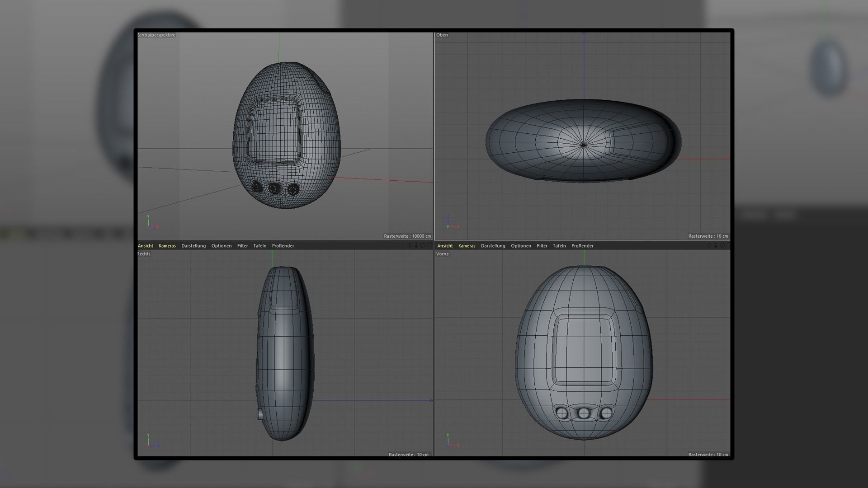Image resolution: width=868 pixels, height=488 pixels.
Task: Click the rotate view icon in Rechts viewport
Action: (423, 245)
